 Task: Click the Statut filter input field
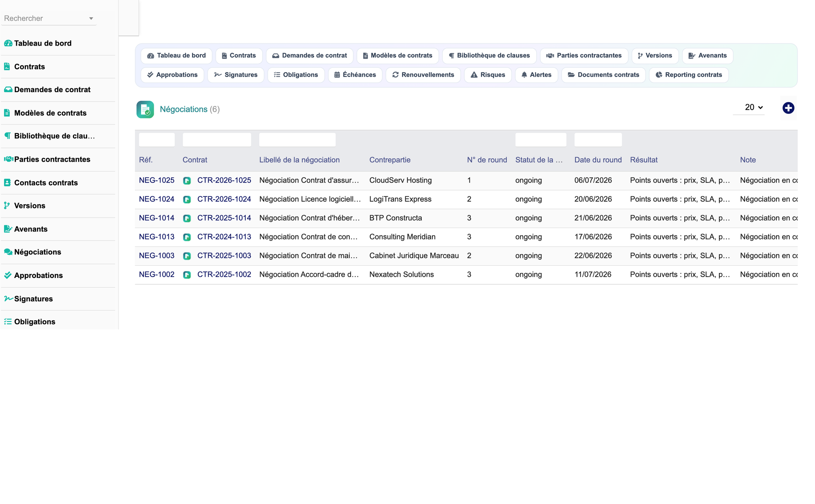click(541, 140)
